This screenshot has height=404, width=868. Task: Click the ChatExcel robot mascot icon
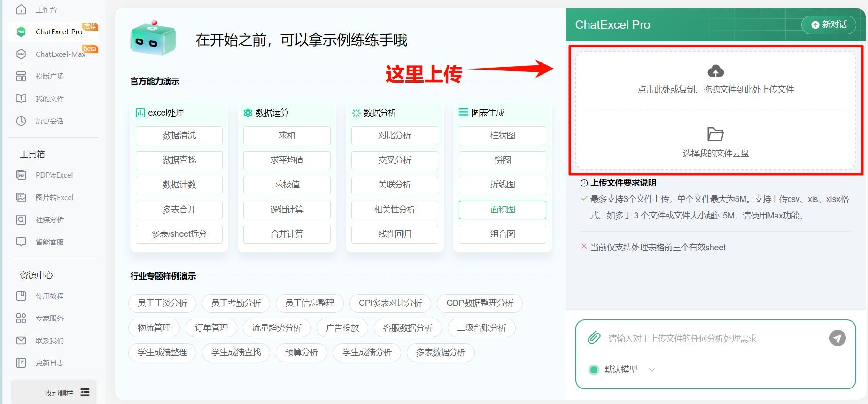coord(153,39)
